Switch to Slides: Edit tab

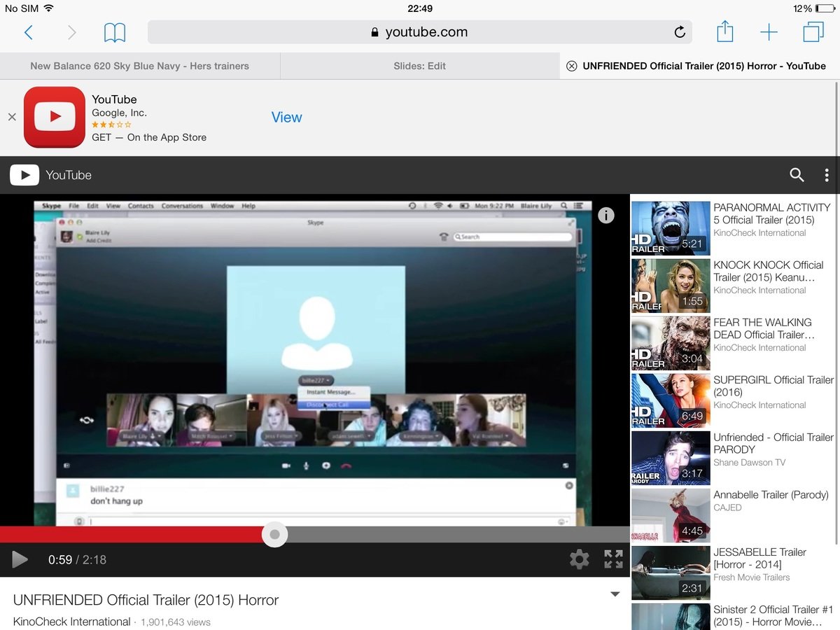420,66
